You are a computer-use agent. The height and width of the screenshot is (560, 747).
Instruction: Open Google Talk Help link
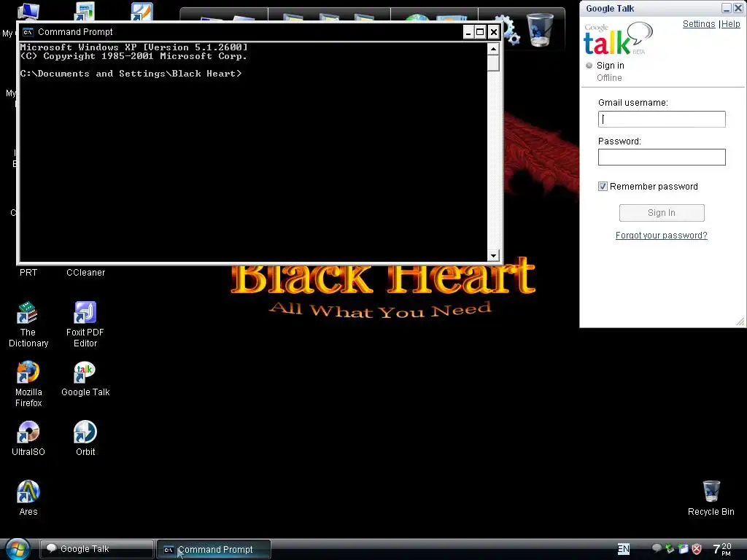click(731, 24)
